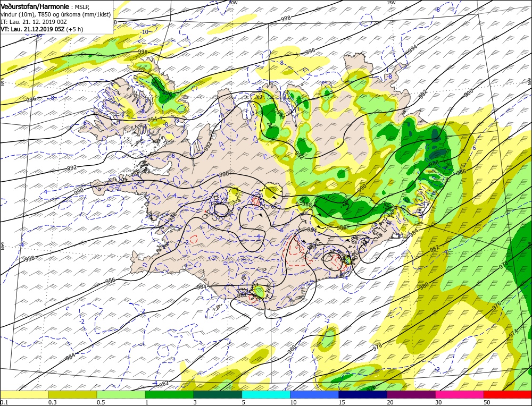Click the legend scale value "0.1"
This screenshot has height=406, width=532.
tap(4, 402)
